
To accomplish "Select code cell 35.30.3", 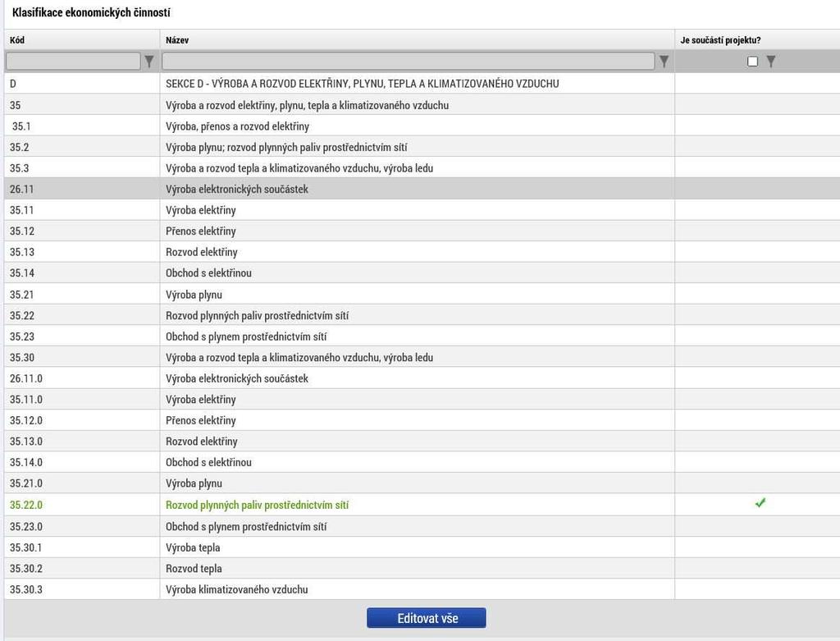I will click(x=25, y=589).
